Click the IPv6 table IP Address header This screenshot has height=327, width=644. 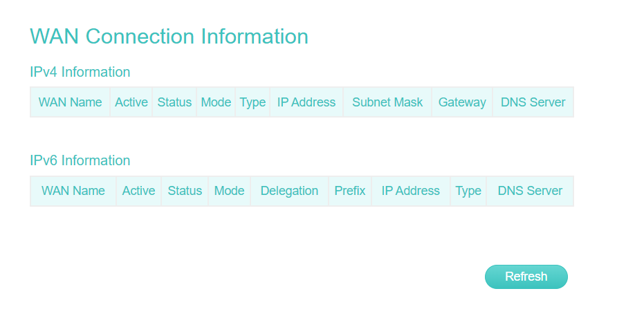coord(410,191)
